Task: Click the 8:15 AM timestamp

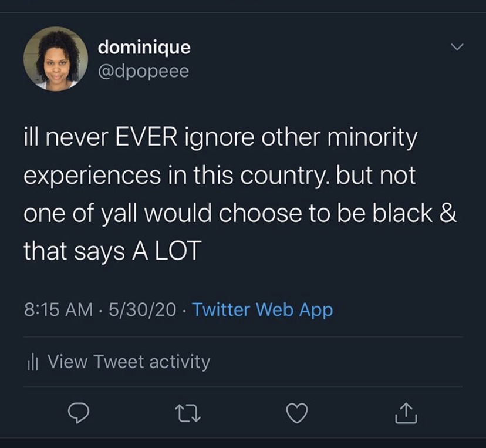Action: point(58,309)
